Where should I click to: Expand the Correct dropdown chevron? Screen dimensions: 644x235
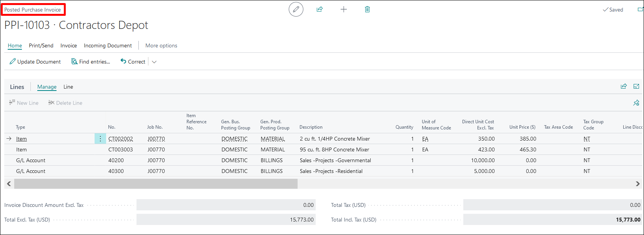(x=154, y=62)
